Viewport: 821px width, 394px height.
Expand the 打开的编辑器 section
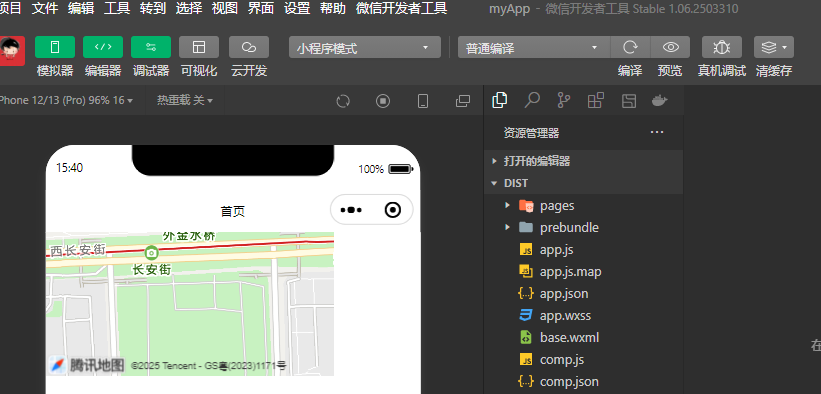point(584,161)
